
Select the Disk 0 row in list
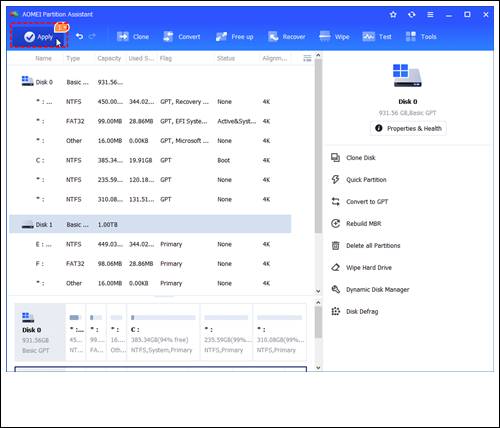[150, 82]
